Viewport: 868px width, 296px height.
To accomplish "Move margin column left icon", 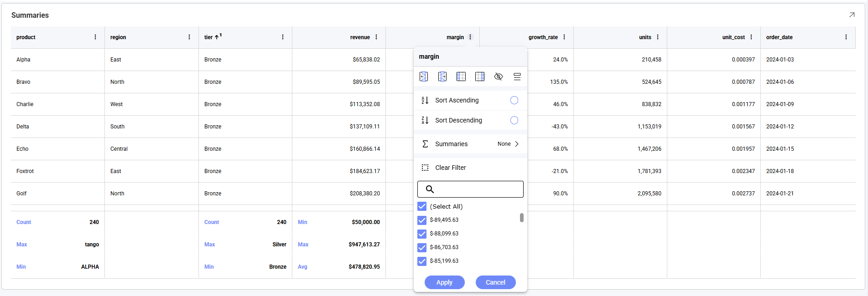I will (x=424, y=77).
